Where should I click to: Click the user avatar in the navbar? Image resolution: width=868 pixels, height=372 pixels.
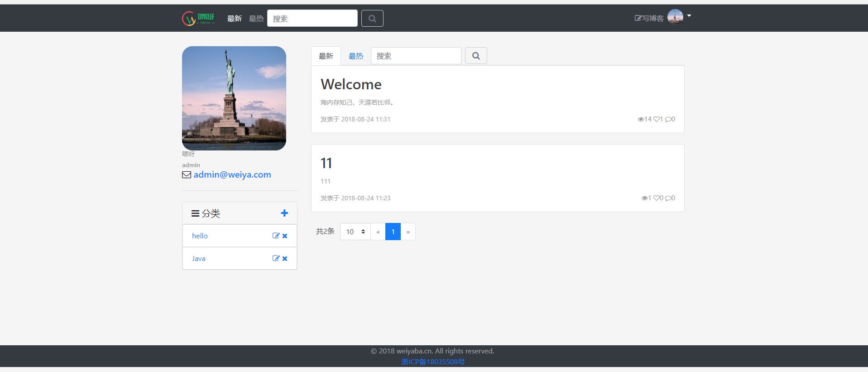click(675, 17)
